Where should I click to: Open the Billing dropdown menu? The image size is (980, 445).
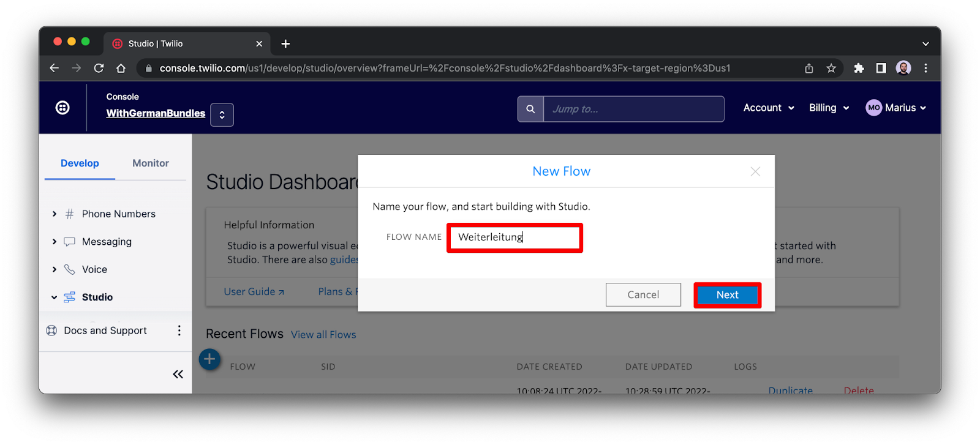[829, 108]
